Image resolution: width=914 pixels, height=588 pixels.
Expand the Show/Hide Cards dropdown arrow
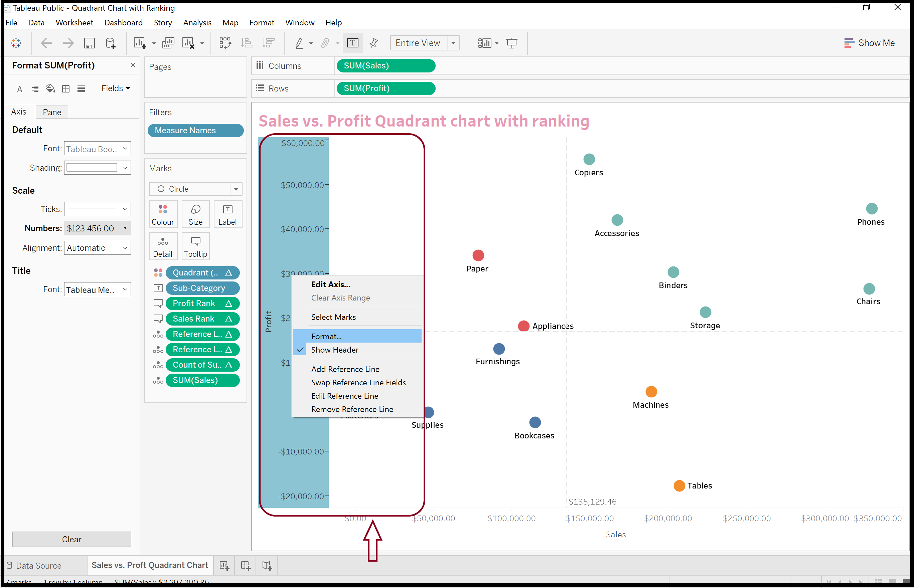pyautogui.click(x=496, y=43)
